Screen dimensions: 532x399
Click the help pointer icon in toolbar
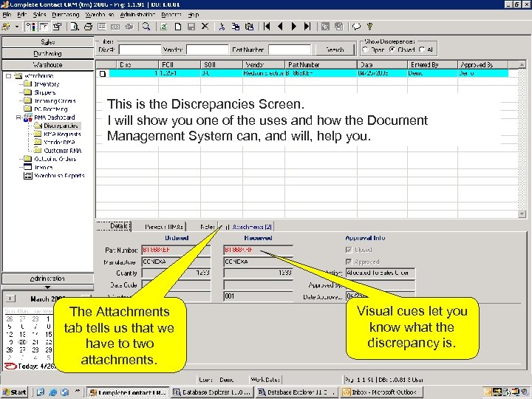point(370,27)
